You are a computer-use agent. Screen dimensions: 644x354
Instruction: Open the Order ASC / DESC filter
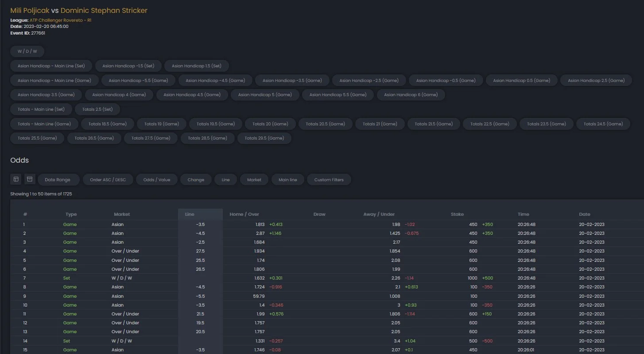coord(108,180)
